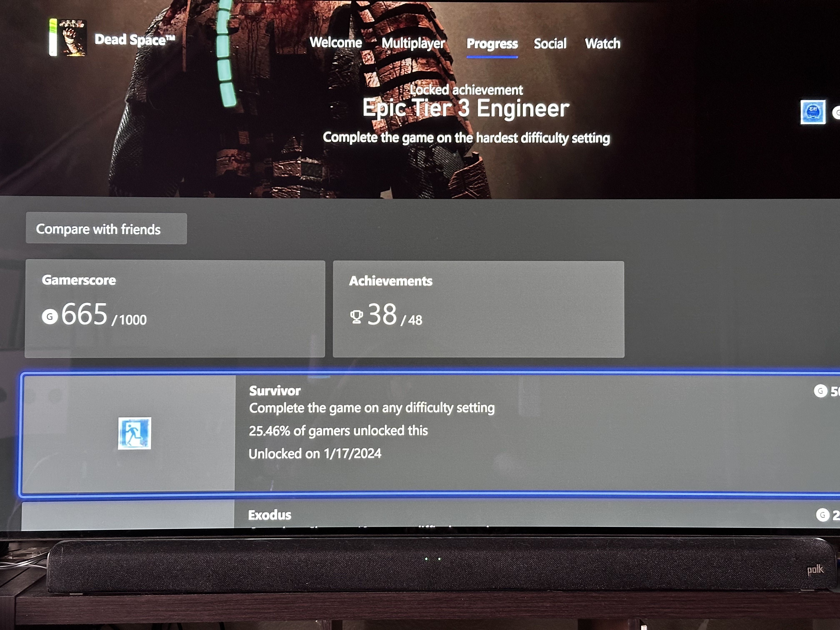Click '25.46% of gamers unlocked this' text
This screenshot has width=840, height=630.
point(338,431)
